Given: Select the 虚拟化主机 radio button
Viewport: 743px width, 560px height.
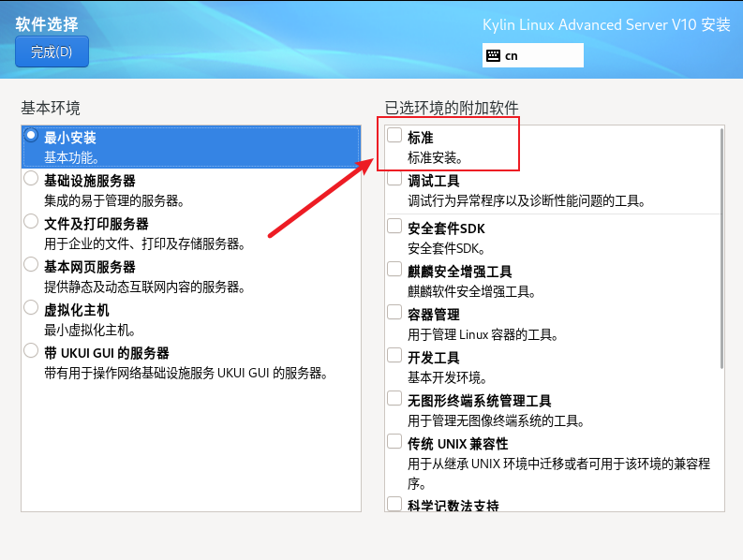Looking at the screenshot, I should [x=31, y=307].
